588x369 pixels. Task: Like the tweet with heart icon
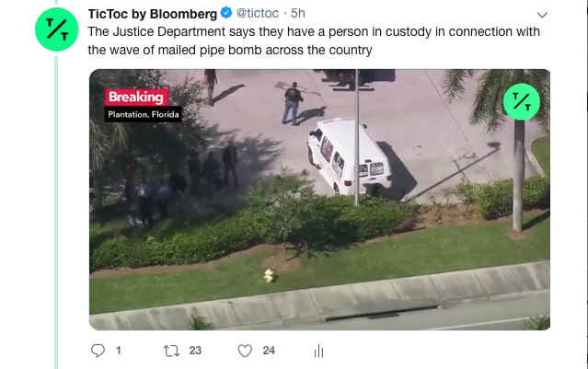[x=245, y=351]
